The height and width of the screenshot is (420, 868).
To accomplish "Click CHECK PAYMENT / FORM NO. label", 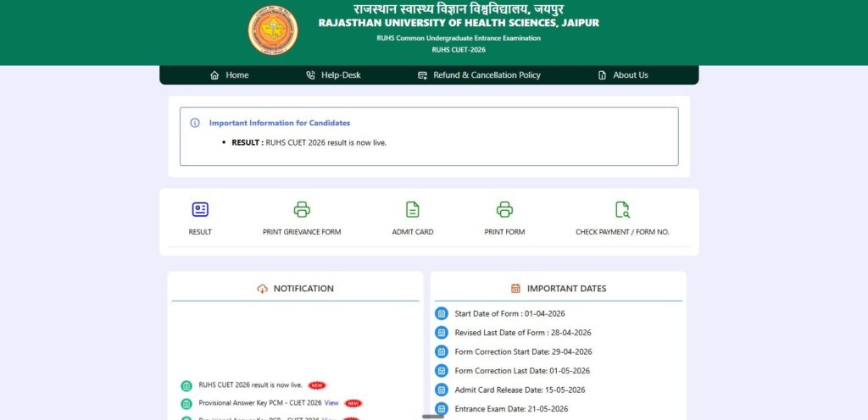I will 622,232.
